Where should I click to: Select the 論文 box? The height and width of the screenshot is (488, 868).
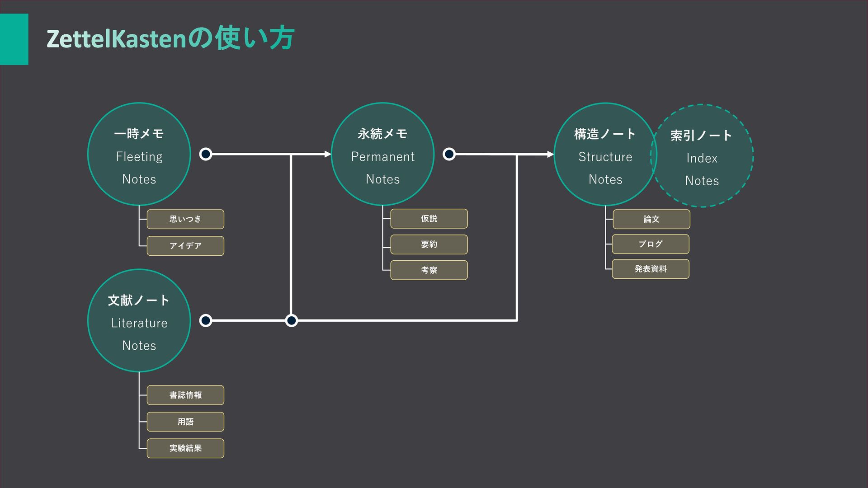pyautogui.click(x=651, y=219)
